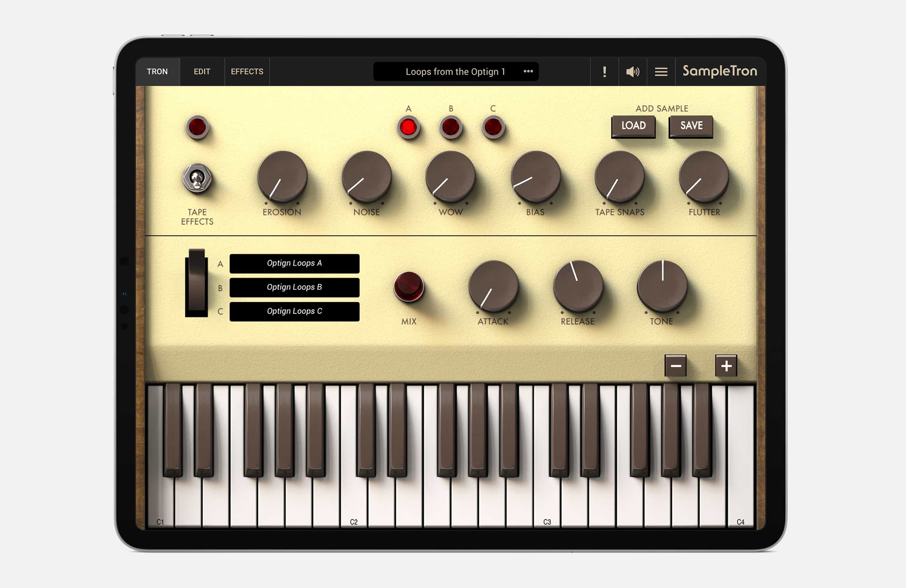Click the RELEASE knob
Viewport: 906px width, 588px height.
[x=578, y=286]
